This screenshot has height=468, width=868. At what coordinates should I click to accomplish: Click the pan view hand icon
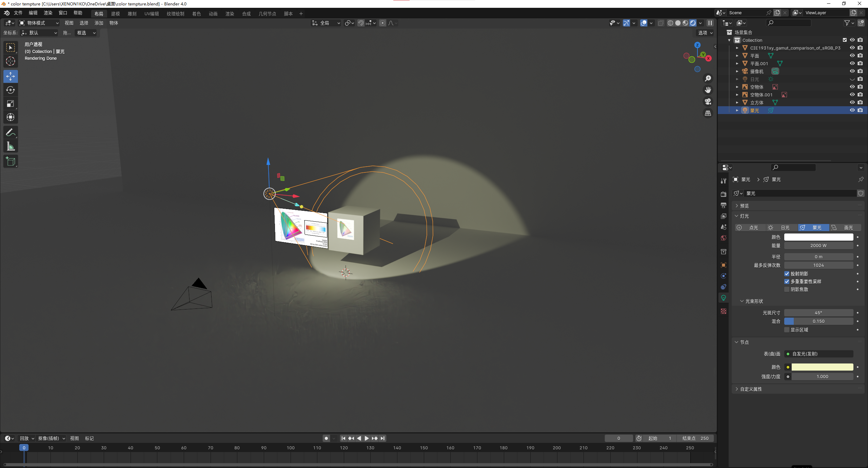click(708, 90)
